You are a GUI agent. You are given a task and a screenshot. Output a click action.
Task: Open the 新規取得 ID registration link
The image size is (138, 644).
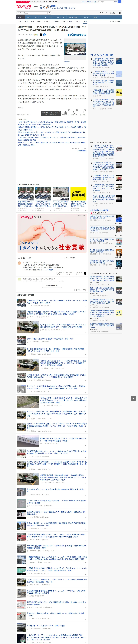(54, 6)
